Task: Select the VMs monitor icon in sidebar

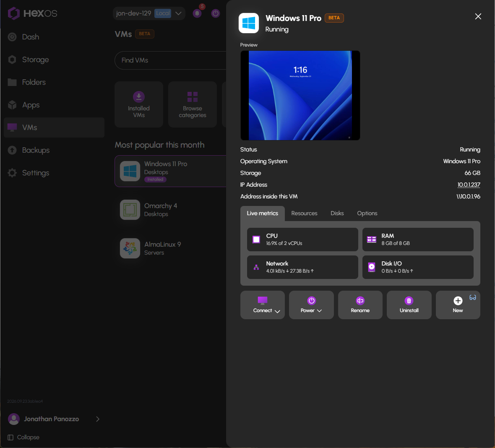Action: pyautogui.click(x=12, y=128)
